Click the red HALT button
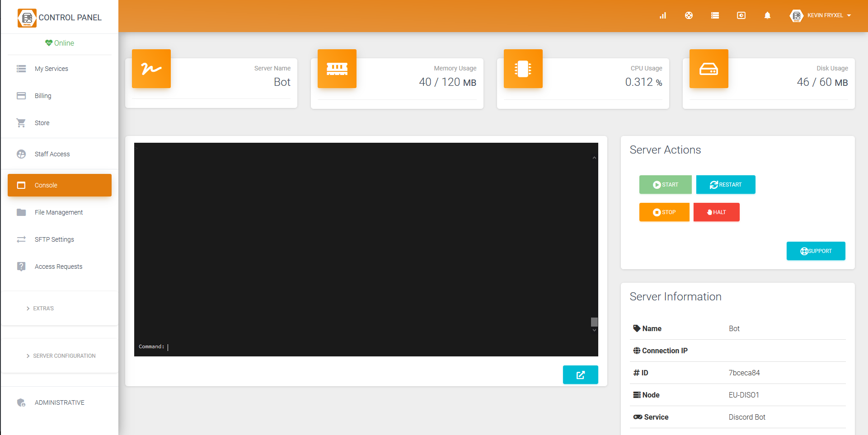This screenshot has width=868, height=435. [717, 212]
